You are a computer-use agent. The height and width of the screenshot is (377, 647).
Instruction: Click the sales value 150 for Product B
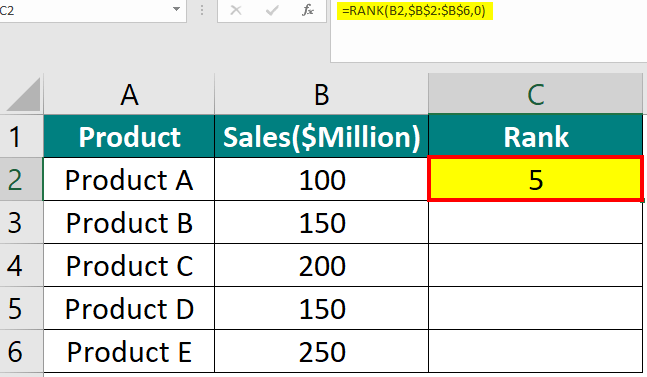click(x=321, y=223)
